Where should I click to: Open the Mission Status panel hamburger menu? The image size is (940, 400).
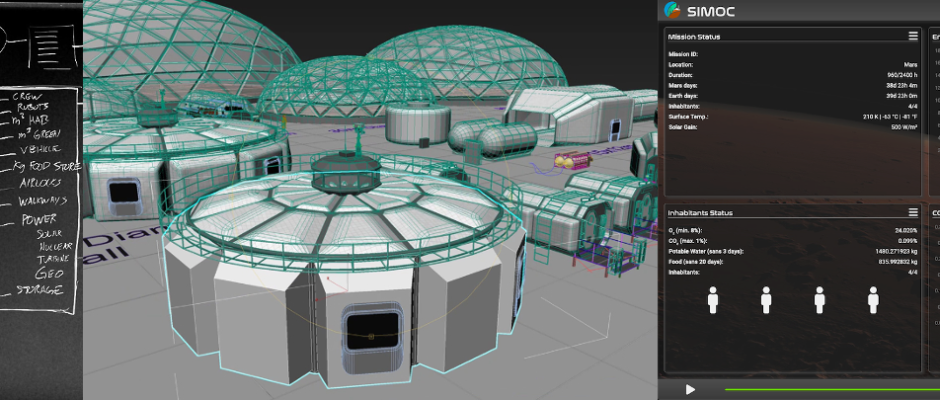913,36
